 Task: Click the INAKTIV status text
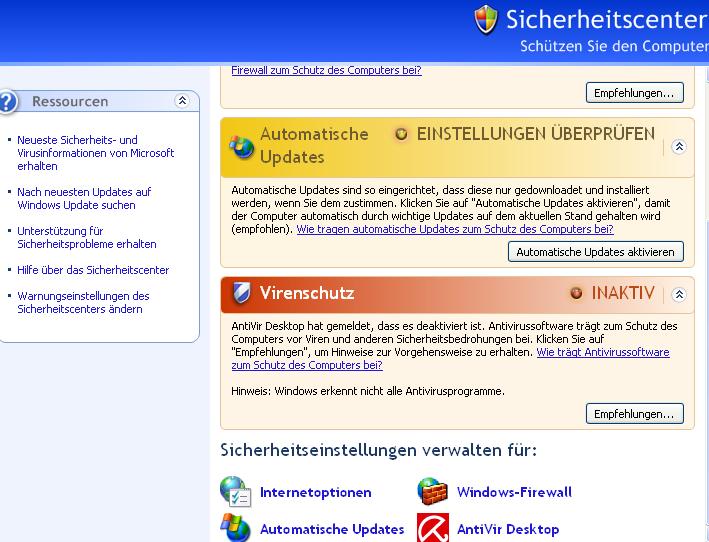623,293
